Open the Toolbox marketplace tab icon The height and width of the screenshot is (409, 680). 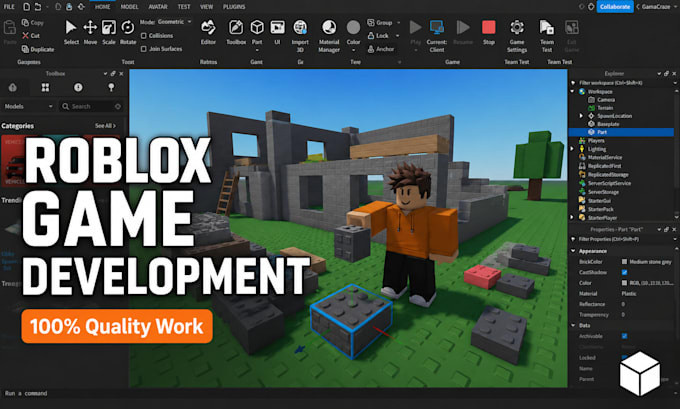pyautogui.click(x=13, y=88)
